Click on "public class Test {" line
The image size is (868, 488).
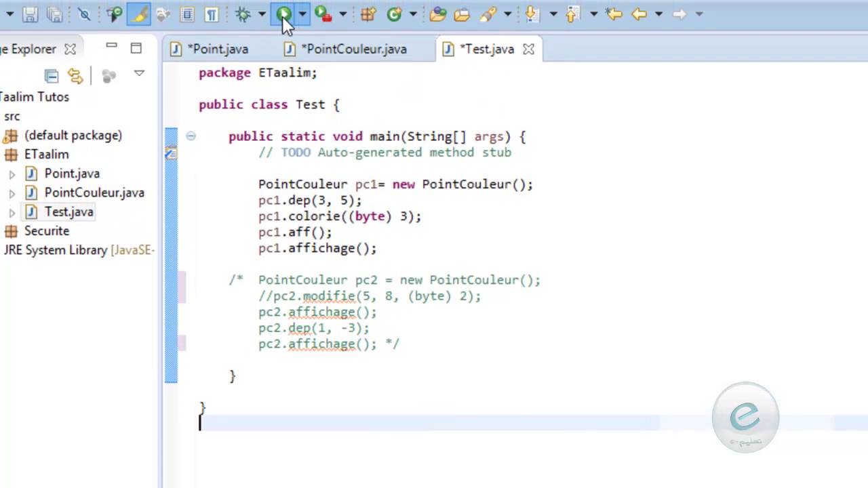[x=269, y=104]
